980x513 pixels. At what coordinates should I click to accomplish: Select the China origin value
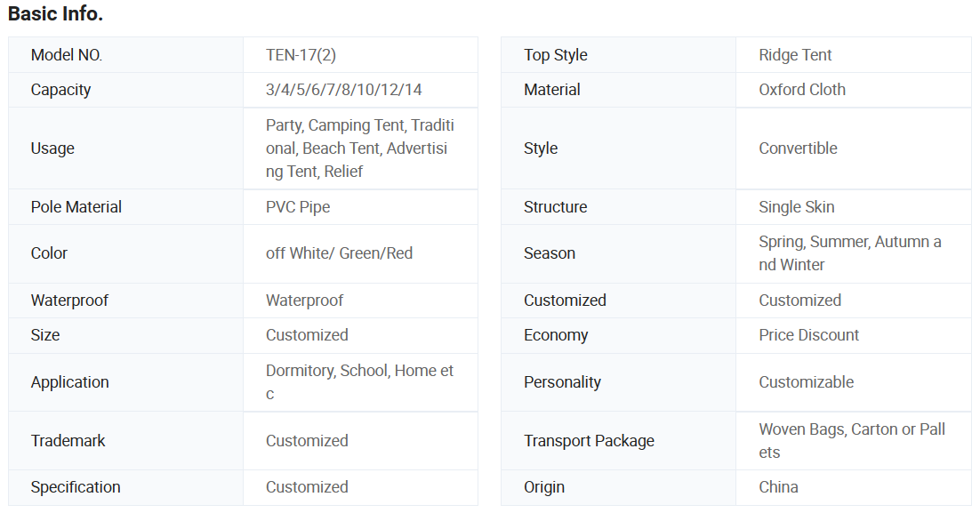point(778,487)
